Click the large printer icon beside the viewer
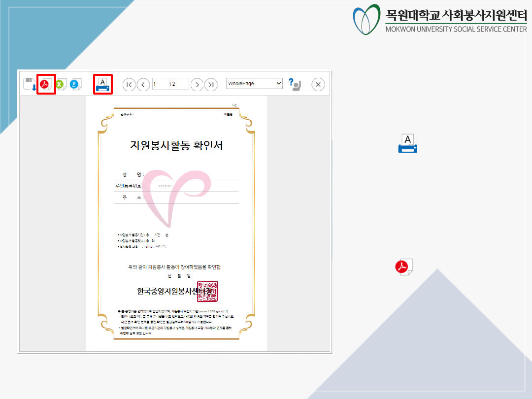532x399 pixels. 407,143
